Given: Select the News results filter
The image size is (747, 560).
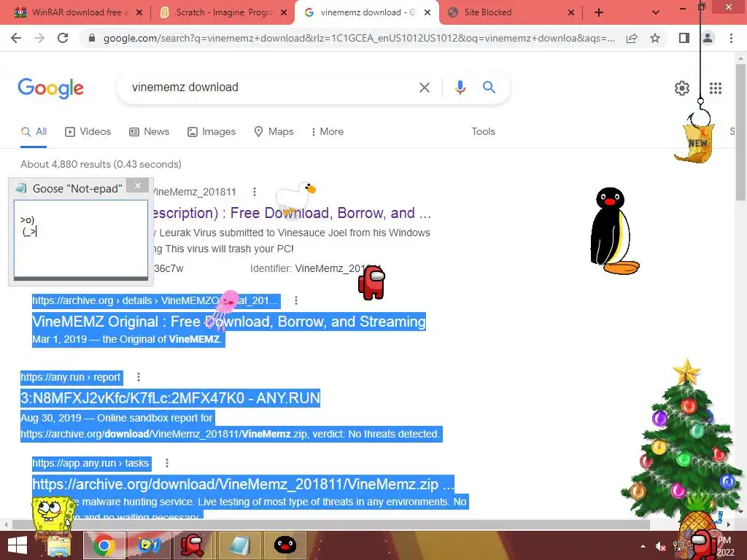Looking at the screenshot, I should pyautogui.click(x=149, y=132).
